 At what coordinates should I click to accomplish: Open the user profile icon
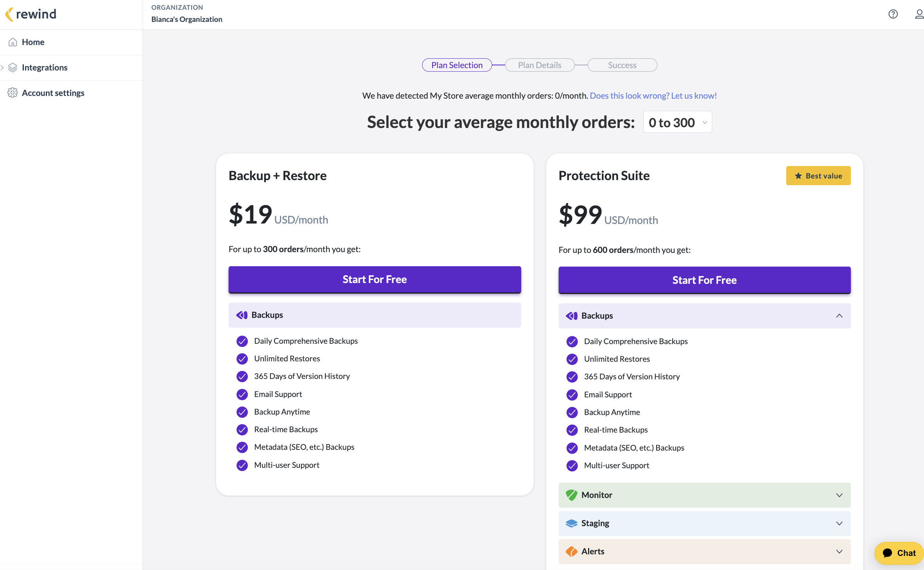click(919, 14)
